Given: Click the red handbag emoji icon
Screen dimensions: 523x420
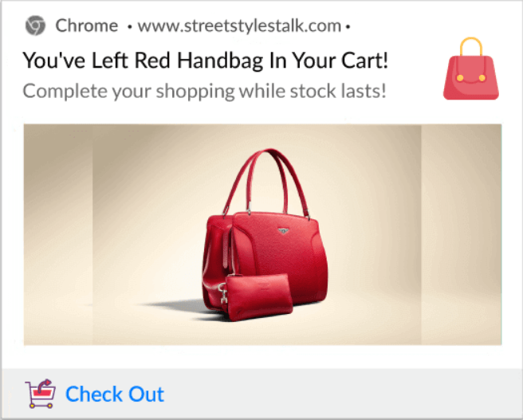Looking at the screenshot, I should (471, 69).
